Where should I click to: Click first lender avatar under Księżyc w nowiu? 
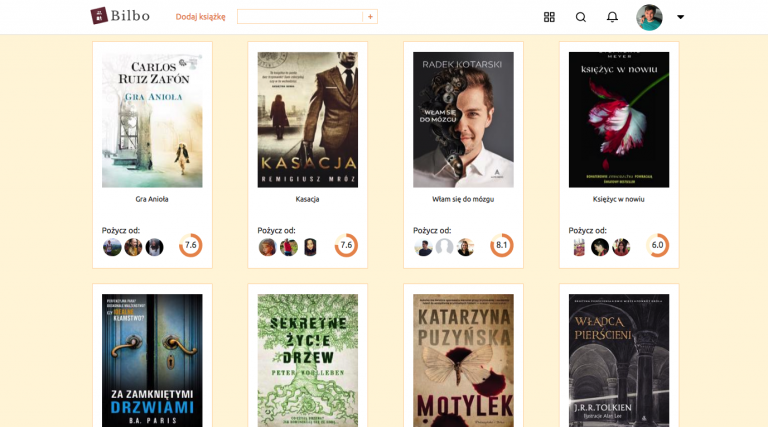(x=579, y=247)
